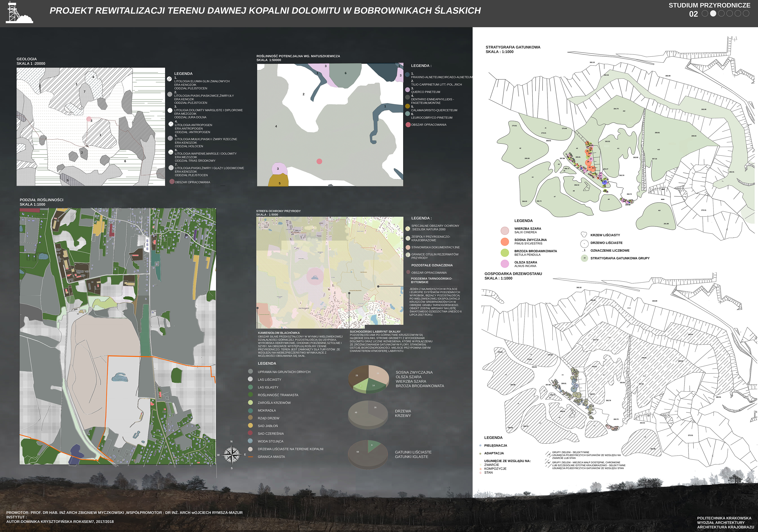Select the second filled page indicator dot
This screenshot has width=758, height=532.
tap(713, 14)
